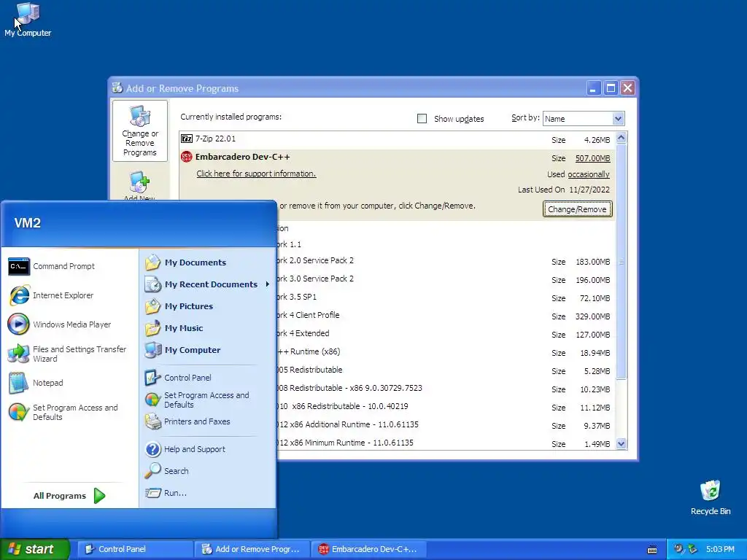Image resolution: width=747 pixels, height=560 pixels.
Task: Select Change or Remove Programs sidebar icon
Action: click(139, 131)
